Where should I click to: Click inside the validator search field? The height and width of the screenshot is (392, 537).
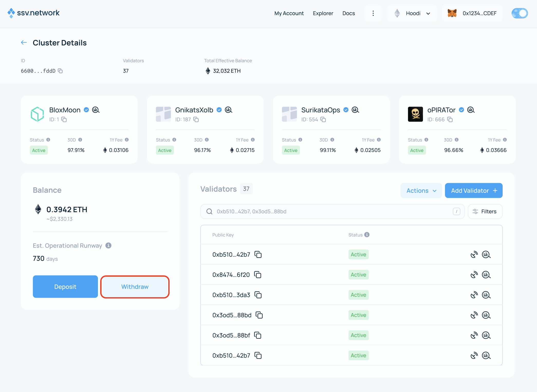[331, 211]
